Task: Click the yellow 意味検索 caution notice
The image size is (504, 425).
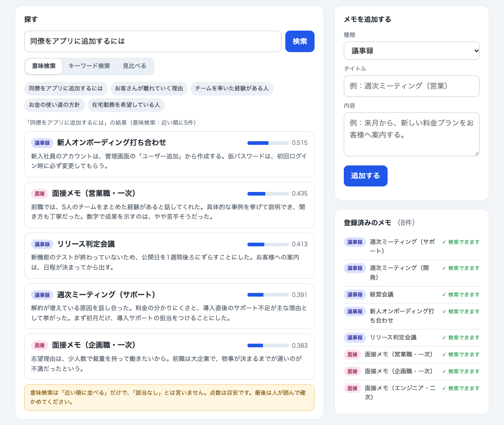Action: (x=169, y=397)
